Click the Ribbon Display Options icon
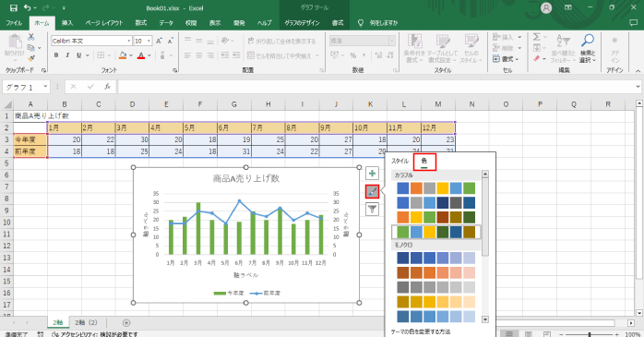Screen dimensions: 644x337 pos(568,7)
